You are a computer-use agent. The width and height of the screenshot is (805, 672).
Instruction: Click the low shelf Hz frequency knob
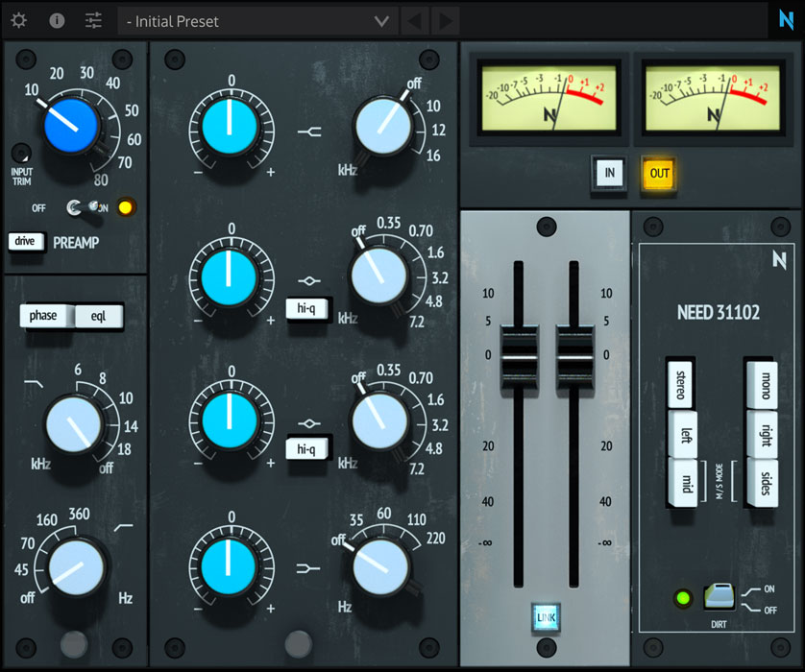[x=380, y=566]
